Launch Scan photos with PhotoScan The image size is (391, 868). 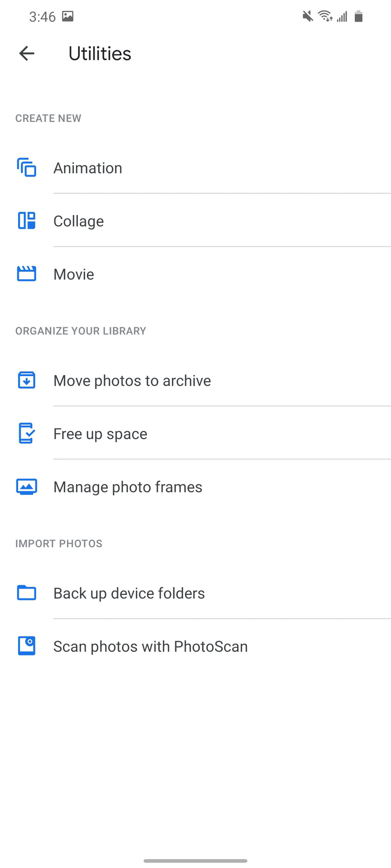151,646
